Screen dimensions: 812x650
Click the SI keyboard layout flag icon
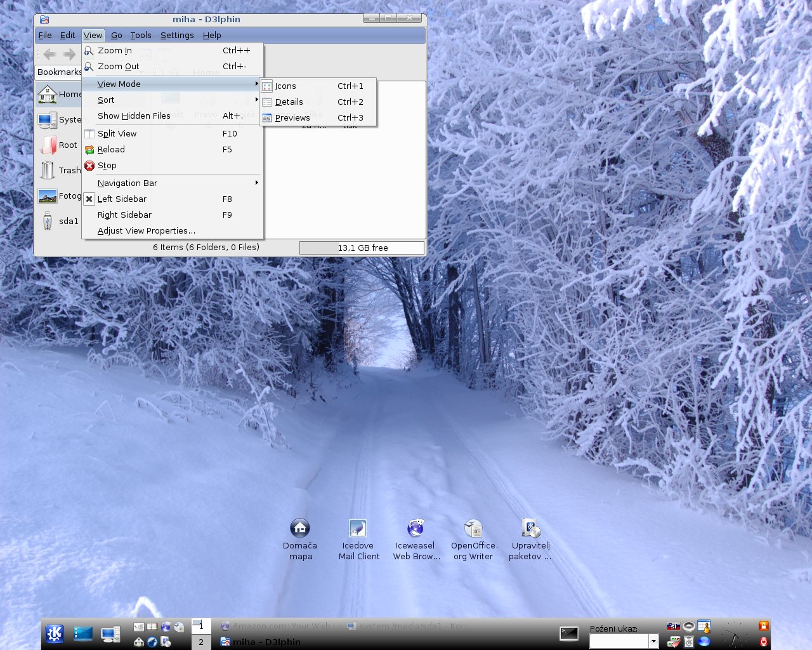pos(673,627)
